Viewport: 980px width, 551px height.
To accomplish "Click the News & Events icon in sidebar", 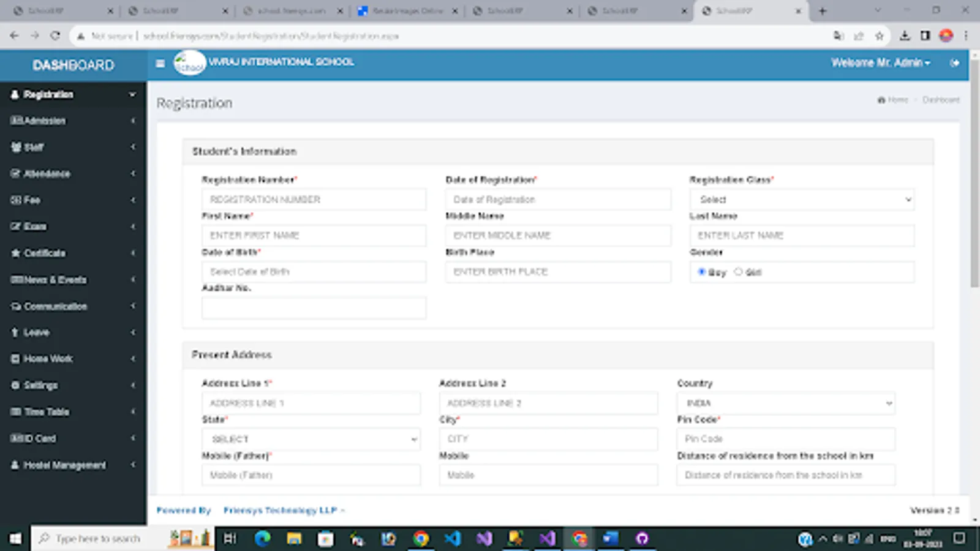I will [17, 280].
